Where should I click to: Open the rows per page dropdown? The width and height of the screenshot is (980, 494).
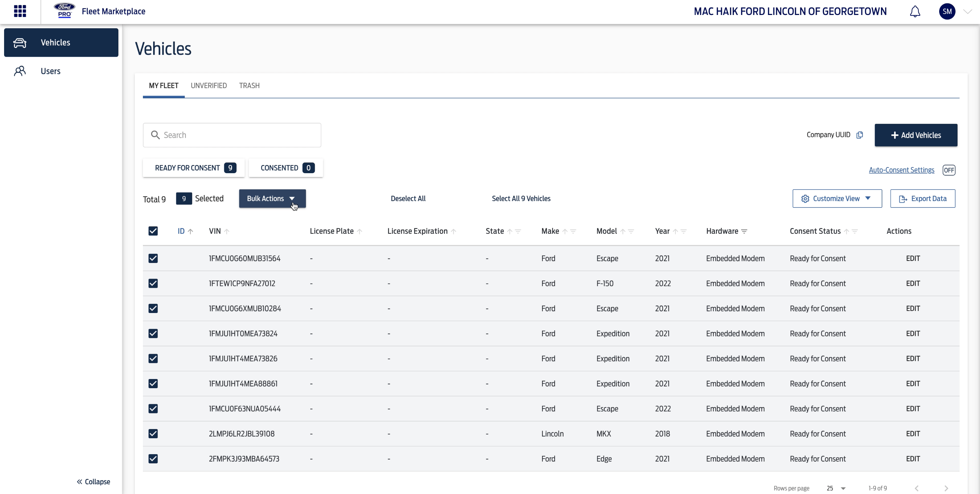pyautogui.click(x=836, y=488)
